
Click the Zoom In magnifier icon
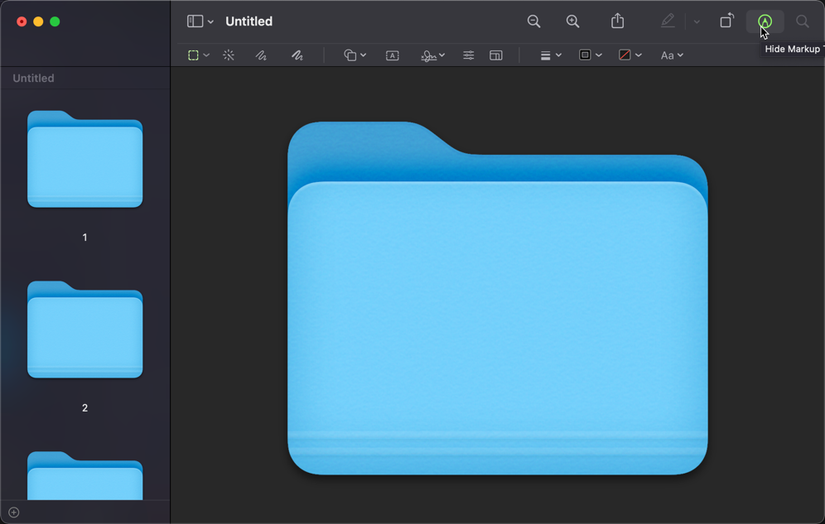[573, 21]
